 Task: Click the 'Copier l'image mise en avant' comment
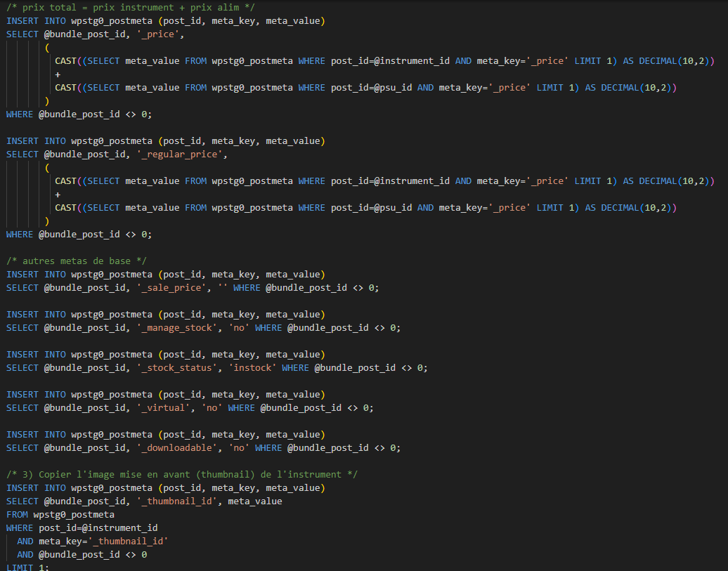[181, 475]
